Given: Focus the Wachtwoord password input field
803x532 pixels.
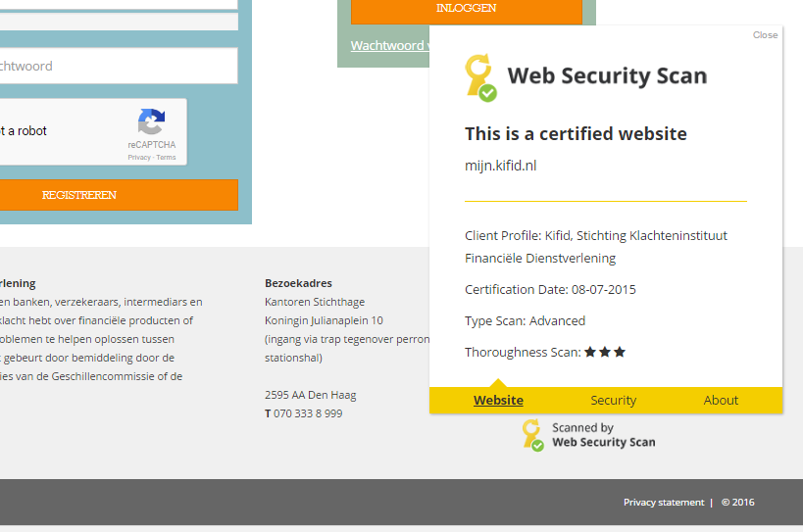Looking at the screenshot, I should pyautogui.click(x=119, y=66).
